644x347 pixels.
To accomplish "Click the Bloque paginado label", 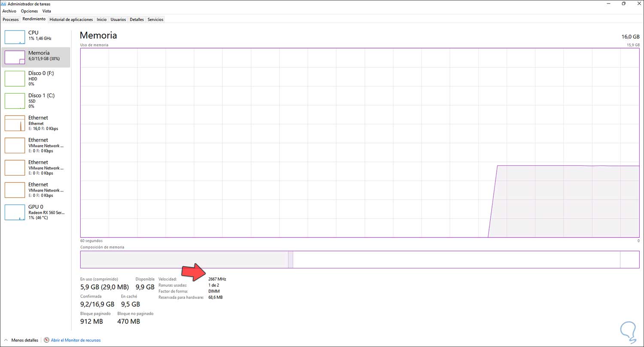I will [95, 314].
